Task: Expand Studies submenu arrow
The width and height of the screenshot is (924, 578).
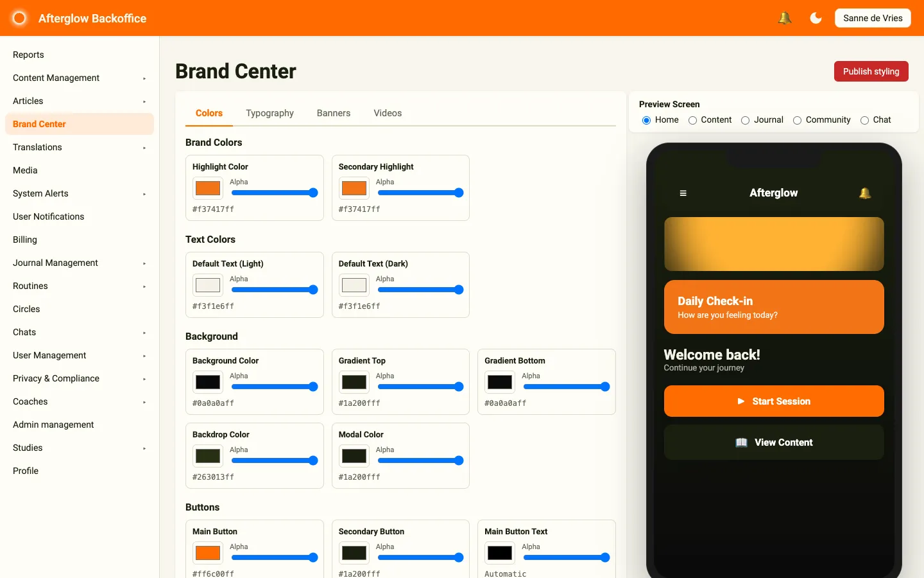Action: [144, 448]
